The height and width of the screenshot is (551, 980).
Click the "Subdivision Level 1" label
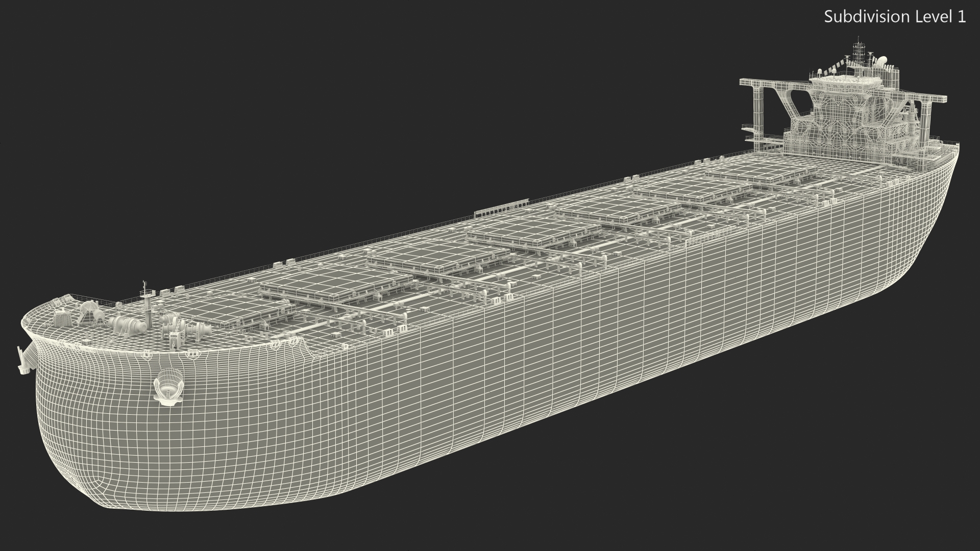pos(895,17)
